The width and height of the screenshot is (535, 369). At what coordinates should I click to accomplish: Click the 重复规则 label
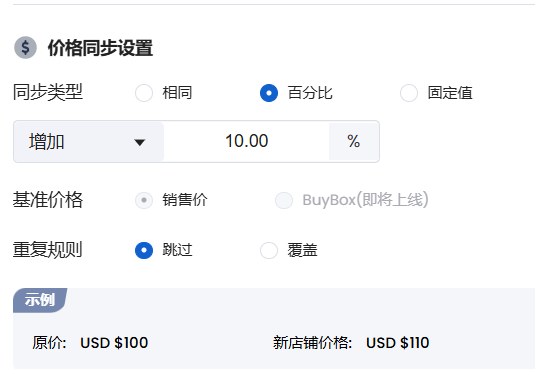tap(48, 250)
